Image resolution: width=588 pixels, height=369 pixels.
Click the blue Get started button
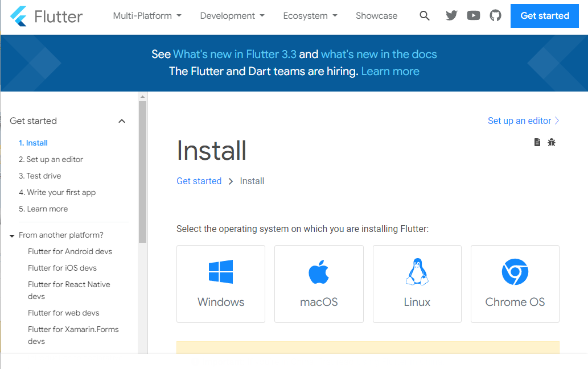click(545, 16)
